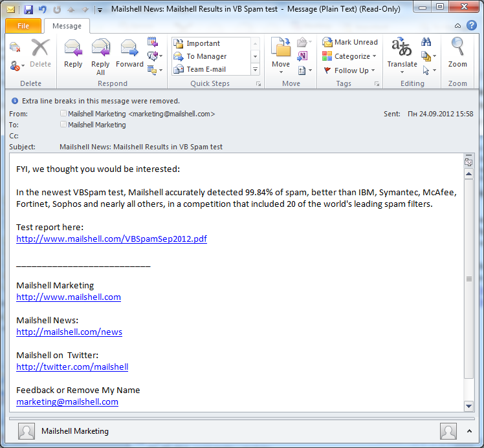The image size is (484, 448).
Task: Send message to OneNote
Action: tap(302, 56)
